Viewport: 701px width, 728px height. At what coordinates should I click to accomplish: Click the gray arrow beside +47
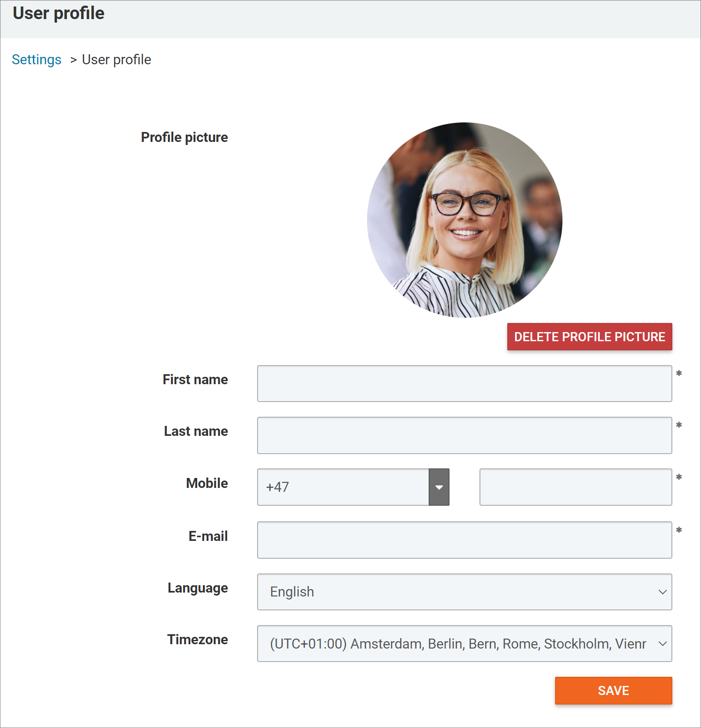pos(439,487)
